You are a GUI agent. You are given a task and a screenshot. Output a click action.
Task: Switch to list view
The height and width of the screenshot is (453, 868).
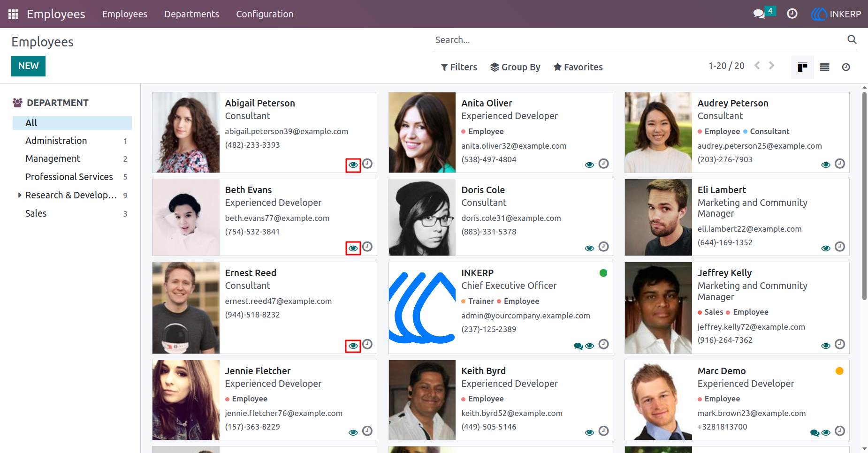tap(824, 67)
